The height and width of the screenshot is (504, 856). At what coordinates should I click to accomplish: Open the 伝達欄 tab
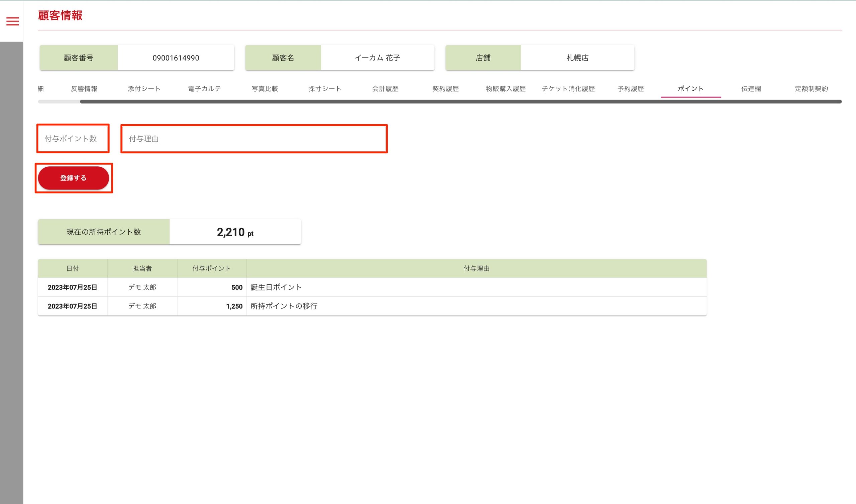[751, 89]
